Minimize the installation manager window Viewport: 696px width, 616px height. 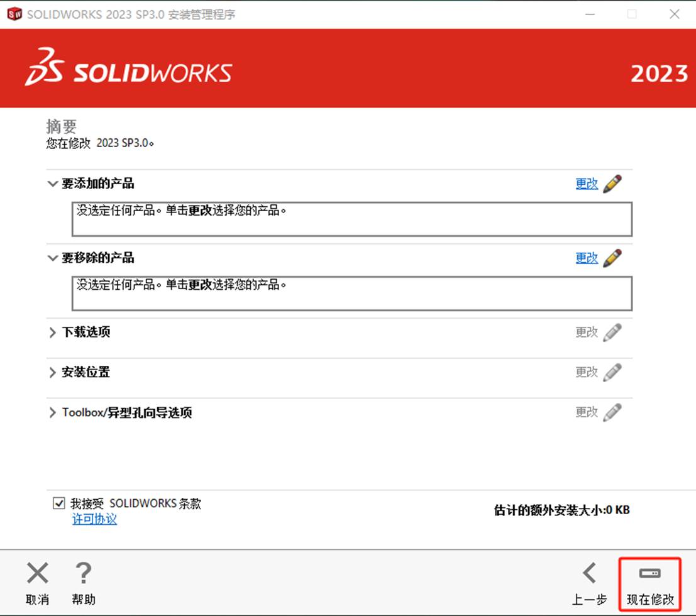tap(590, 14)
